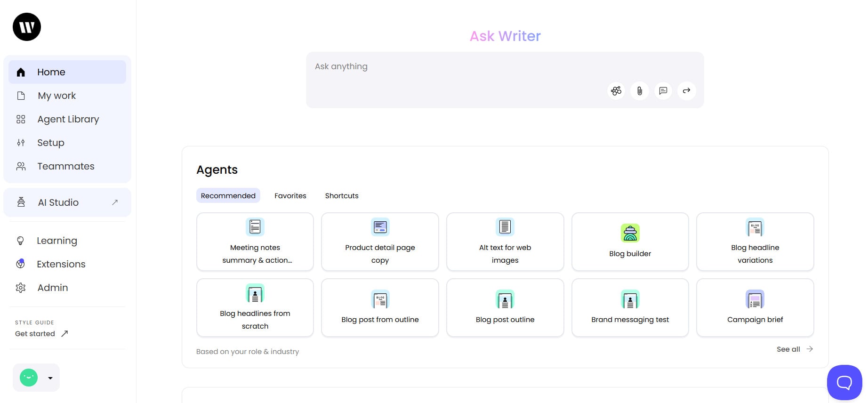Screen dimensions: 868x403
Task: Click the Product detail page copy label
Action: tap(380, 254)
